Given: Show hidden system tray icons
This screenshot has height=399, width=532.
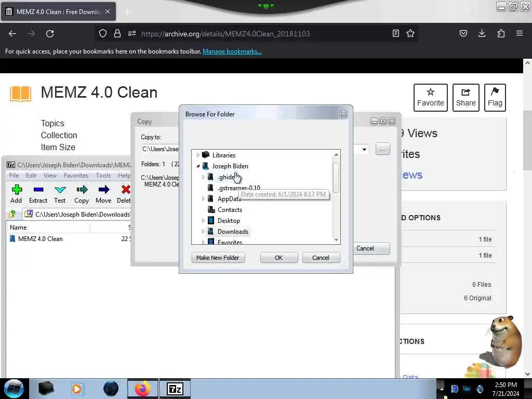Looking at the screenshot, I should coord(442,389).
